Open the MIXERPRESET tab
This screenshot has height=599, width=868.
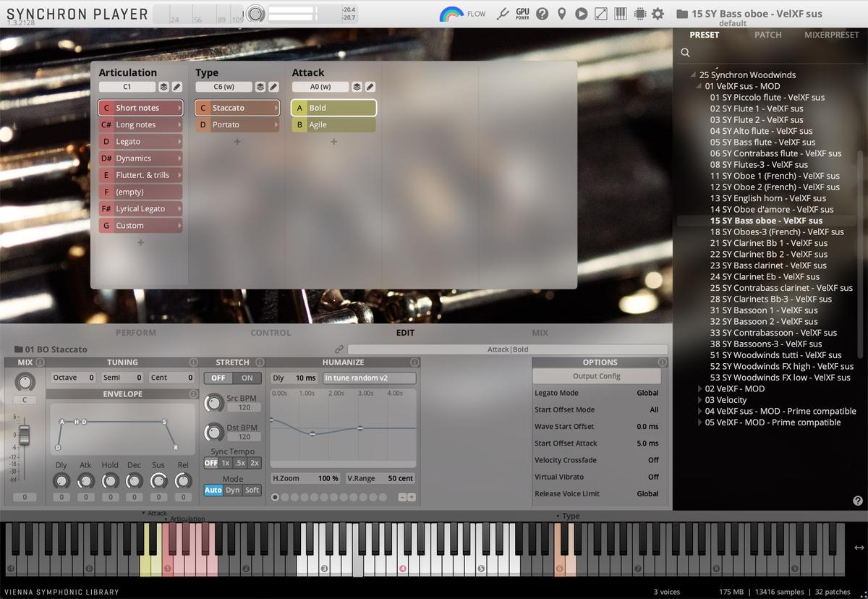coord(831,35)
